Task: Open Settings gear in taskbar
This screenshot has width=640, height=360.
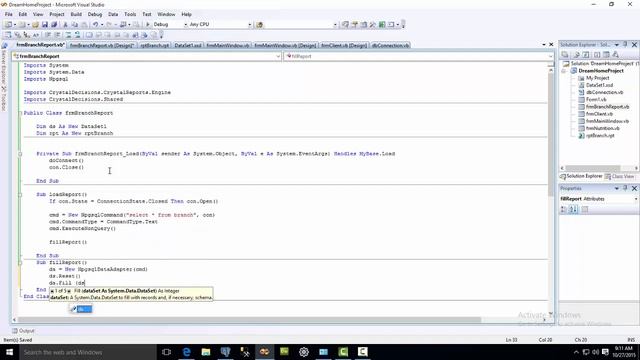Action: point(304,351)
